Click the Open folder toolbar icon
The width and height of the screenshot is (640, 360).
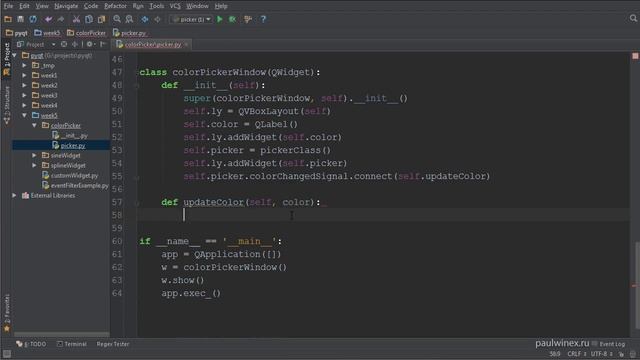pyautogui.click(x=8, y=19)
